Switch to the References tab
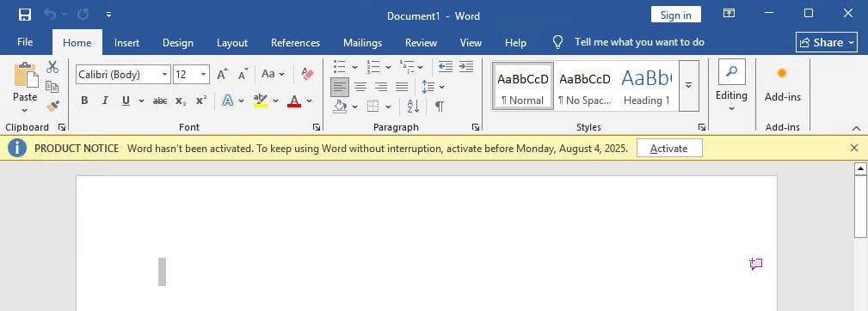Image resolution: width=868 pixels, height=311 pixels. click(x=295, y=43)
